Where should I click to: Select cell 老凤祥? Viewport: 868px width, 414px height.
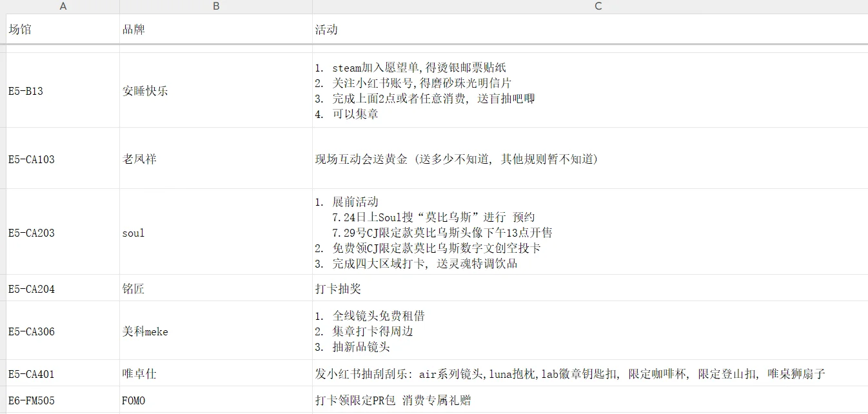pos(216,159)
